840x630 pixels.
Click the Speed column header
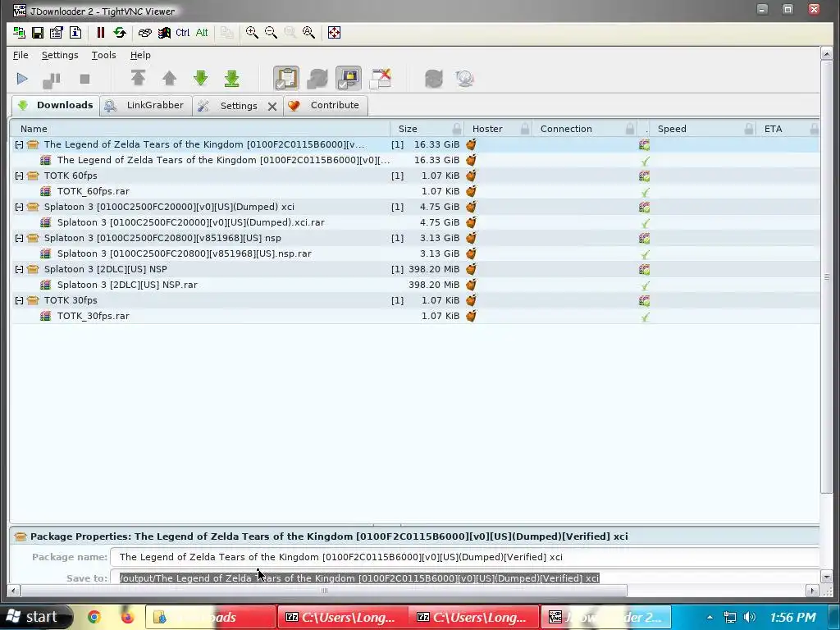703,129
